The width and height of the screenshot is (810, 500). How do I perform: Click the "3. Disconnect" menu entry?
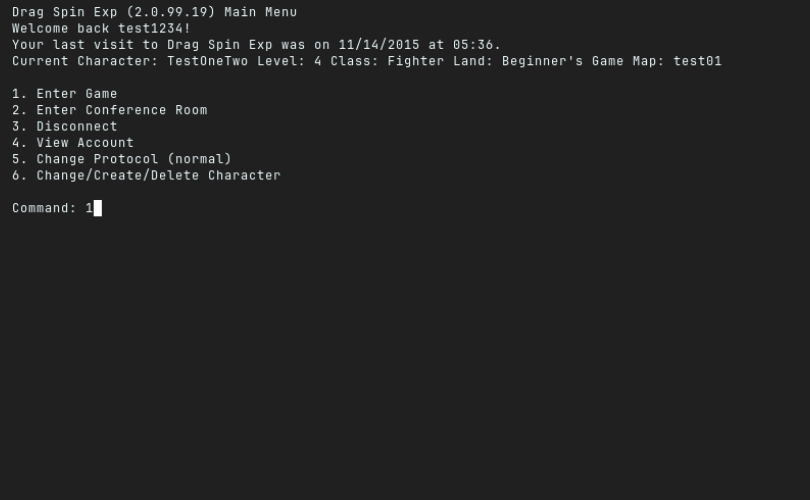[x=65, y=127]
